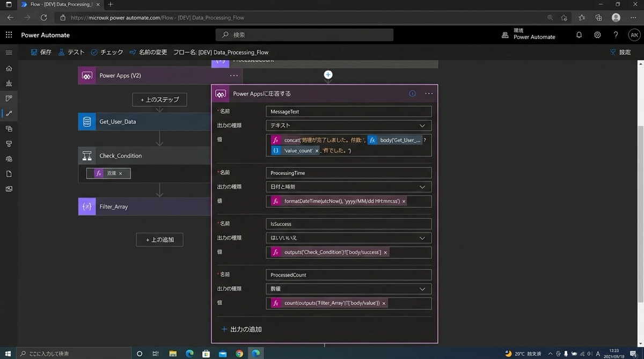Viewport: 644px width, 359px height.
Task: Open ellipsis menu on the response action card
Action: click(428, 93)
